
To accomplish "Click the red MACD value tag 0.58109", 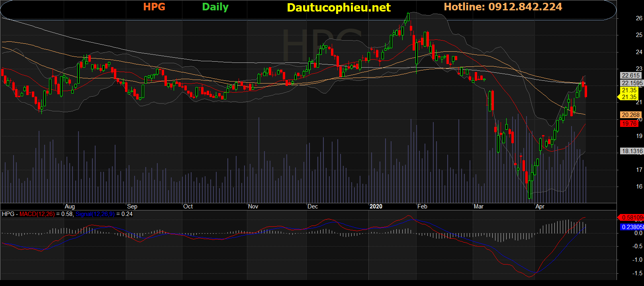I will click(x=632, y=217).
